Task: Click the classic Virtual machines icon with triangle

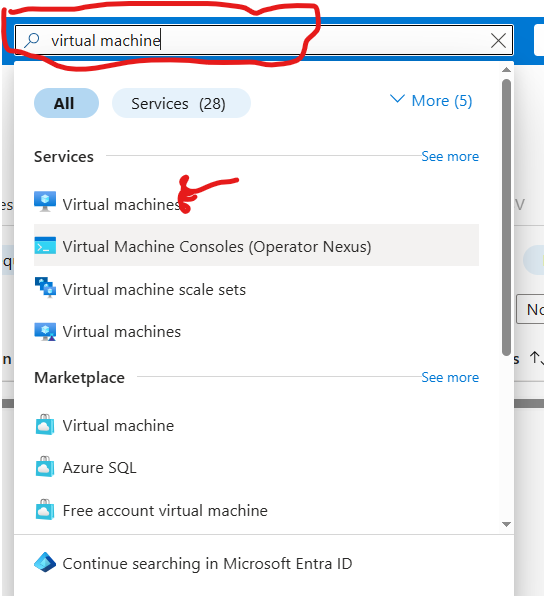Action: click(x=45, y=332)
